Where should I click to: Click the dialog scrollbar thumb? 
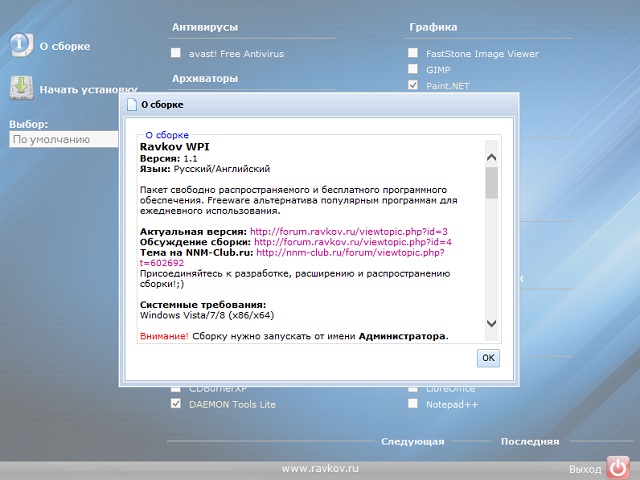click(491, 182)
